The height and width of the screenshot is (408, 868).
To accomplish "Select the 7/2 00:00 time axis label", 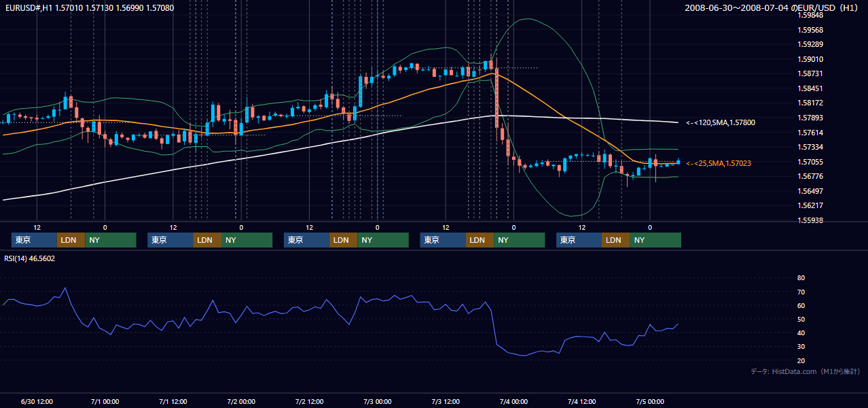I will [241, 401].
